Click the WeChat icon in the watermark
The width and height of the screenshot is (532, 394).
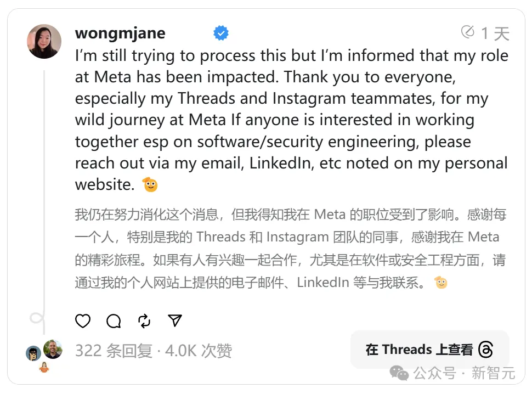[x=399, y=374]
